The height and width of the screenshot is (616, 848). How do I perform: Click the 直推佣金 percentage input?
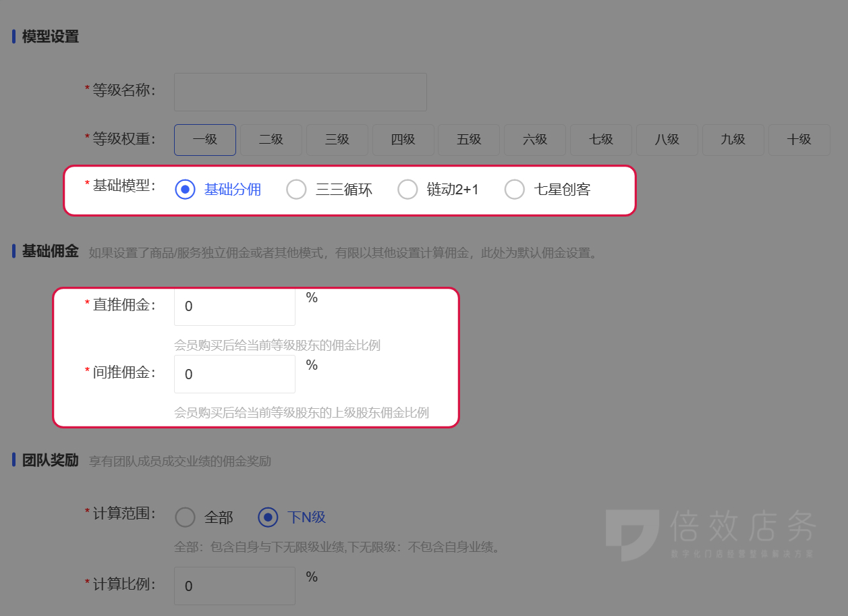pyautogui.click(x=234, y=306)
